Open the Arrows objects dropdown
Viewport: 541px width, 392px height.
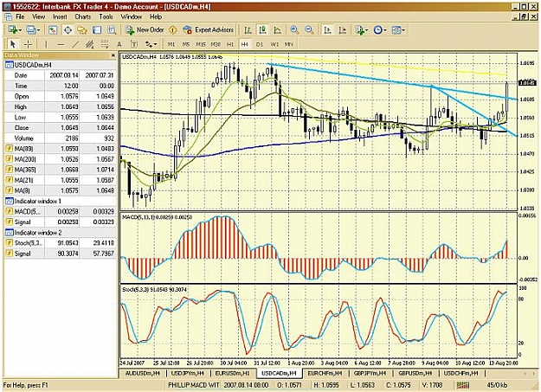[151, 44]
